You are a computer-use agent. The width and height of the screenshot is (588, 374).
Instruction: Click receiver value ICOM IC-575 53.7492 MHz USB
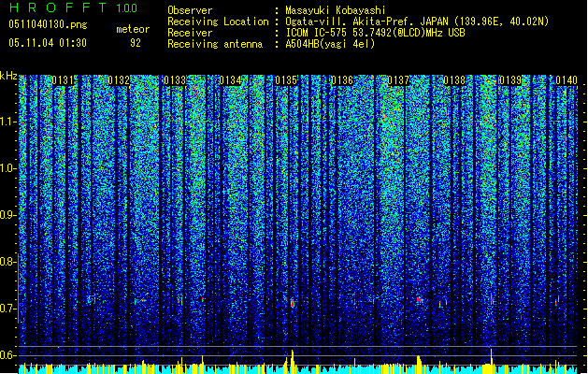point(375,33)
